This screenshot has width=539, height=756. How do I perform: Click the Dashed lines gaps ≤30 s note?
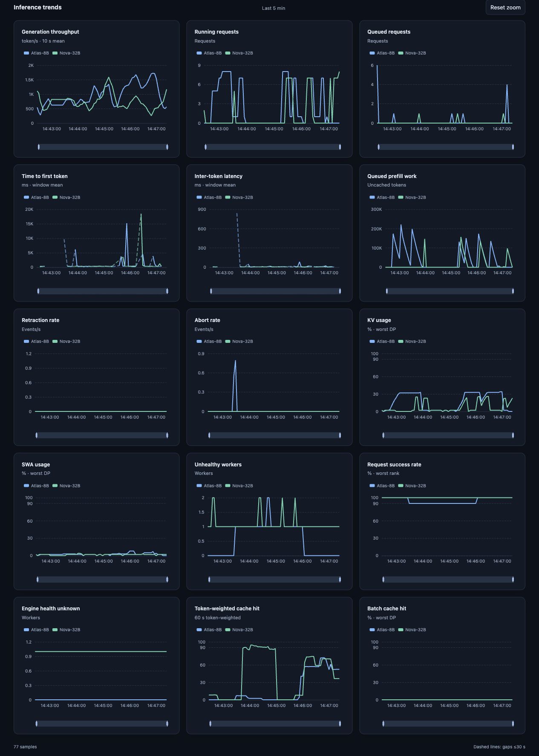[x=499, y=747]
